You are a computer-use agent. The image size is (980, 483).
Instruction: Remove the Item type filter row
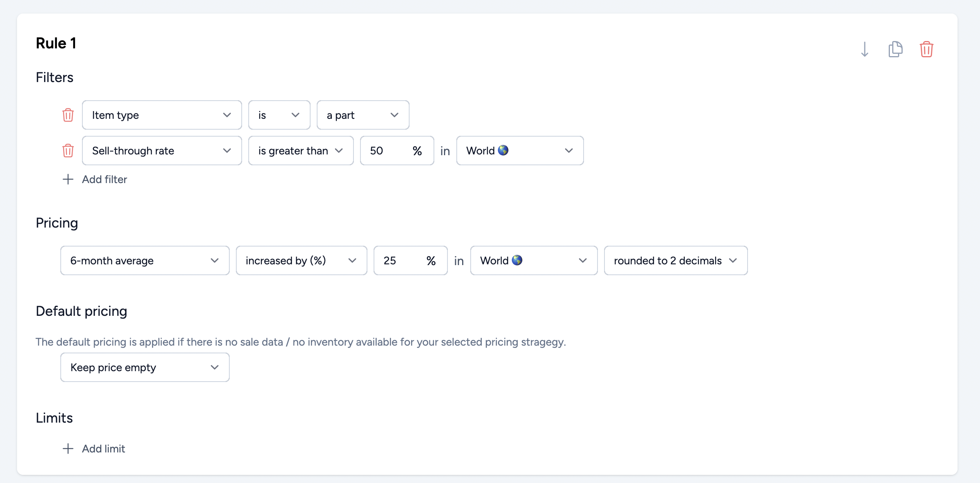coord(68,115)
